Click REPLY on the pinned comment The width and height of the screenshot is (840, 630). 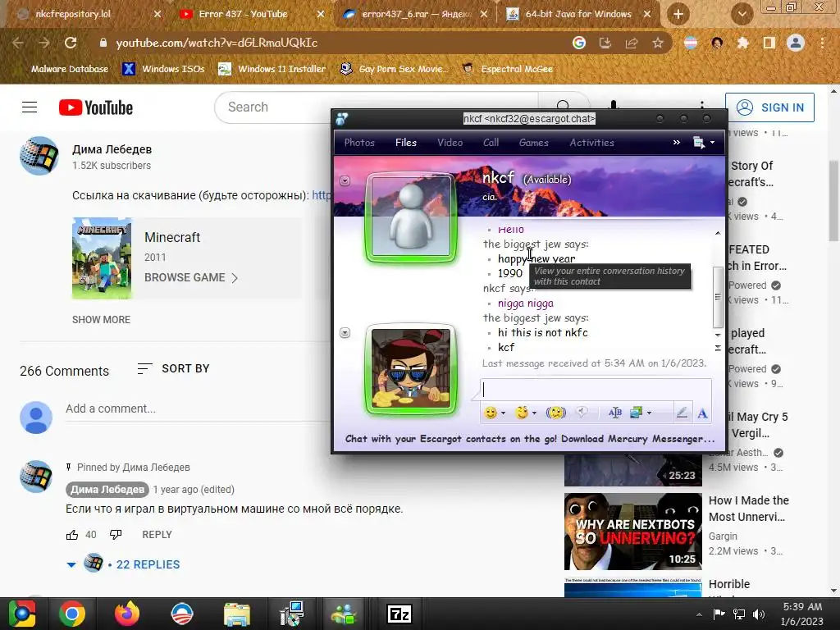point(157,535)
